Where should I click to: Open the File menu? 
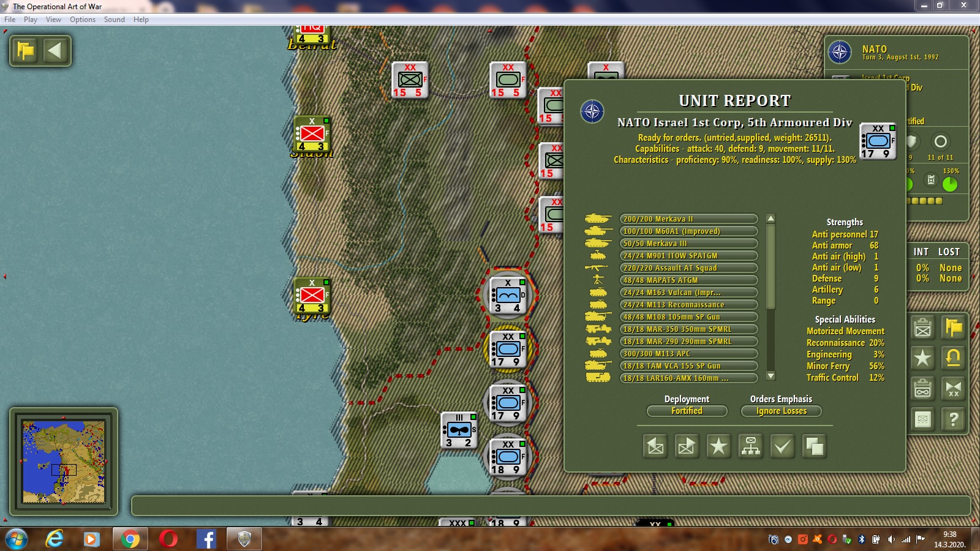pos(10,20)
